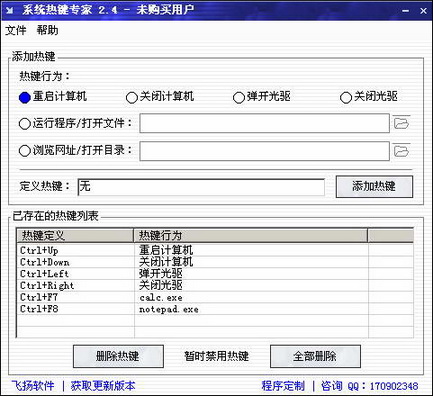
Task: Click the 热键行为 column header
Action: [x=251, y=235]
